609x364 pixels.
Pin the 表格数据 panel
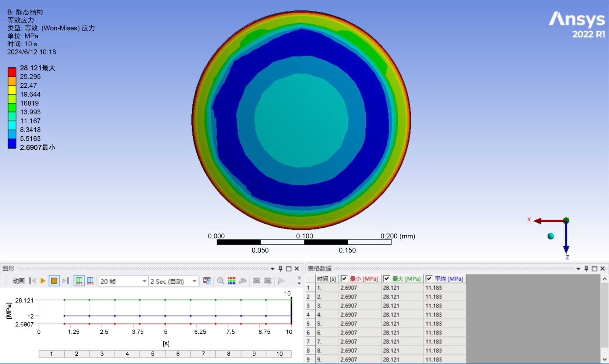point(586,268)
